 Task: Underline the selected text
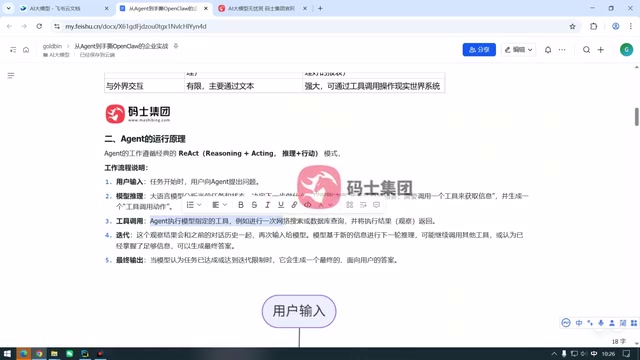tap(281, 205)
